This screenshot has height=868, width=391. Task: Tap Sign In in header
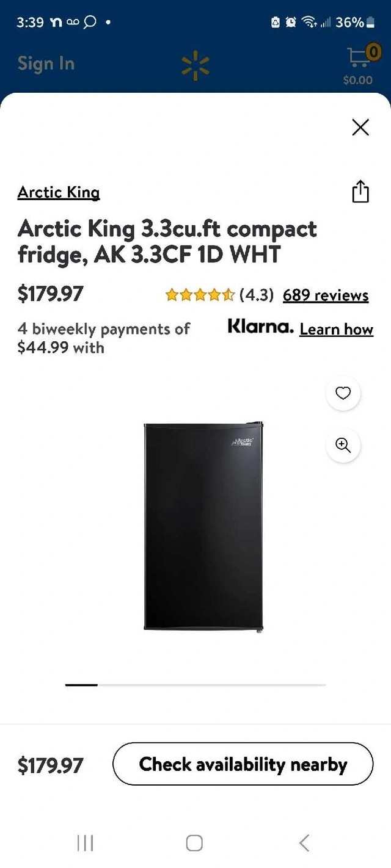46,63
